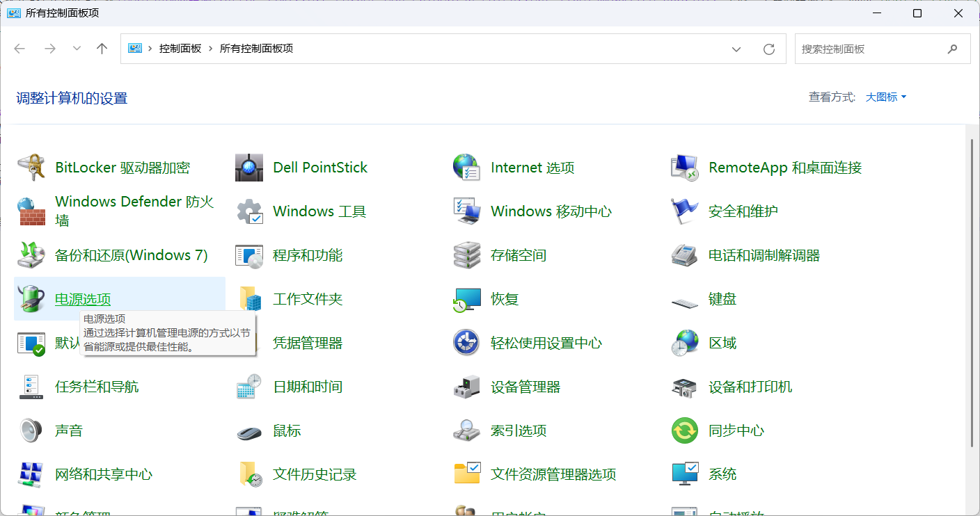
Task: Open the 轻松使用设置中心 icon
Action: pyautogui.click(x=467, y=343)
